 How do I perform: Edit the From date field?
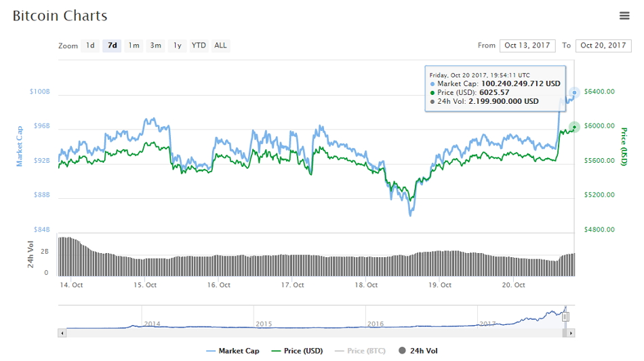[527, 45]
